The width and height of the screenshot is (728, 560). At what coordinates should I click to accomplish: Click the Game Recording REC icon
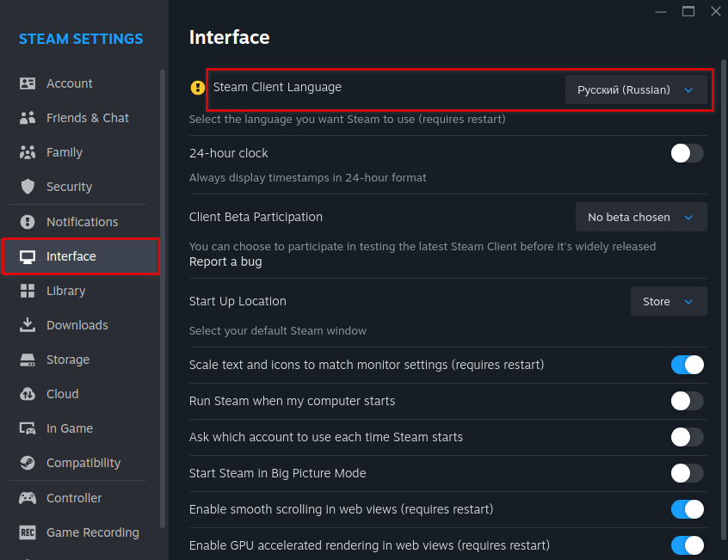coord(28,532)
